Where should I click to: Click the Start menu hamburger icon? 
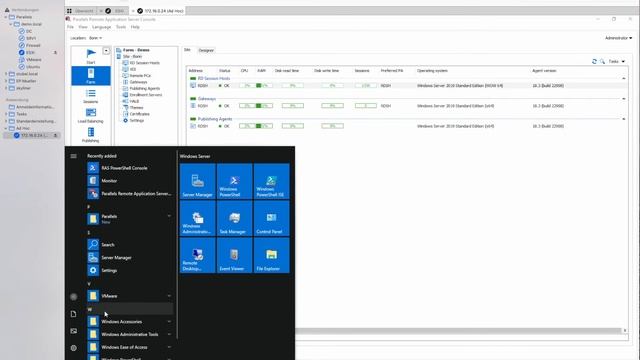pyautogui.click(x=73, y=156)
